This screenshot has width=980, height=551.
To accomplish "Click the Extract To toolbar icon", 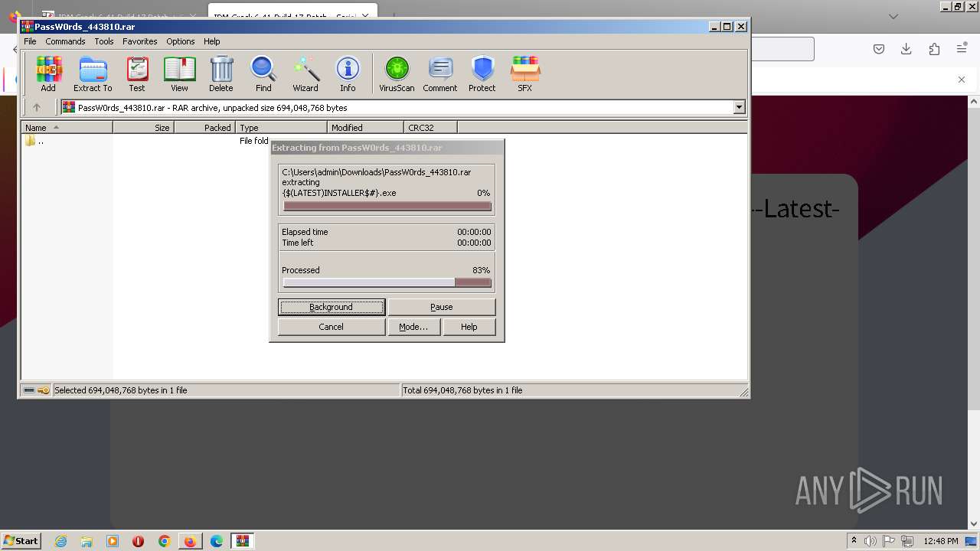I will click(x=93, y=74).
